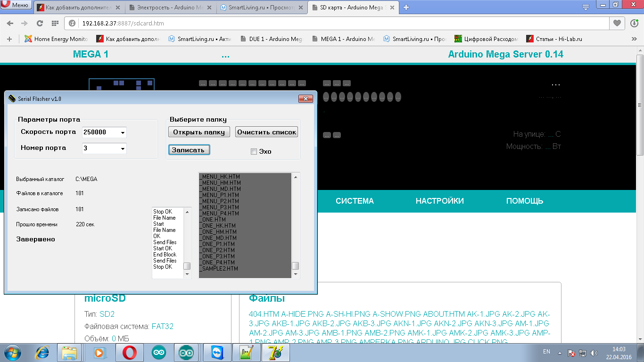Open the taskbar clock and date

click(x=619, y=353)
